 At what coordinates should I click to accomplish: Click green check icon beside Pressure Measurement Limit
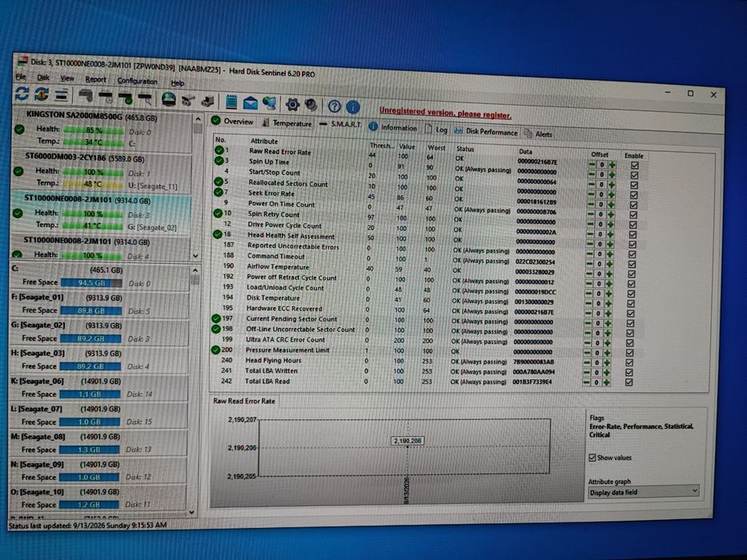click(215, 350)
